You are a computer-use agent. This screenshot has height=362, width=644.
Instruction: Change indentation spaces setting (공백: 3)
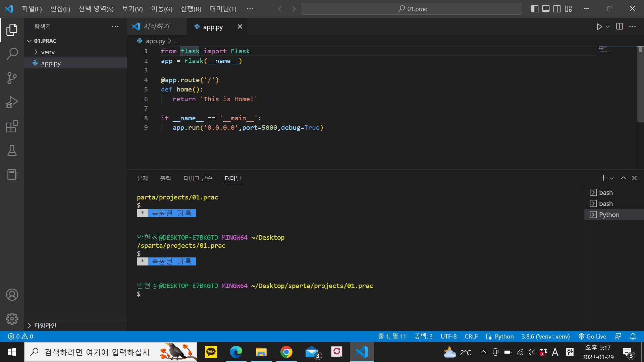(x=423, y=336)
